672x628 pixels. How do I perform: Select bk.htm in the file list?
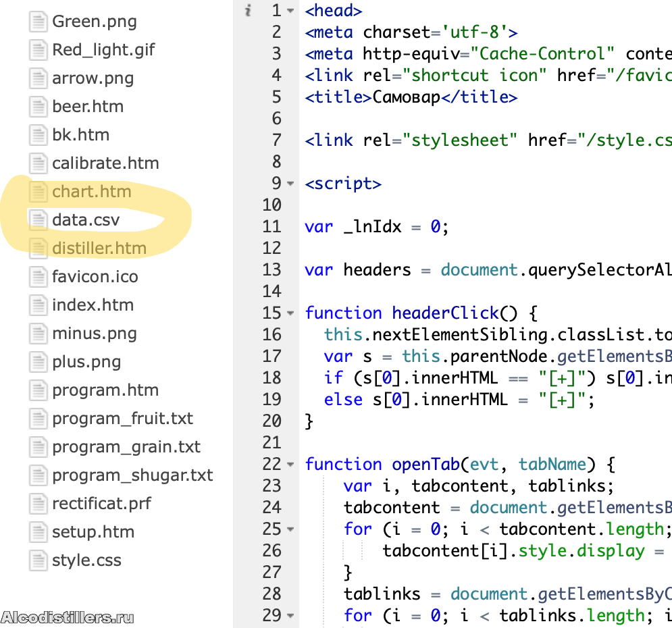80,135
